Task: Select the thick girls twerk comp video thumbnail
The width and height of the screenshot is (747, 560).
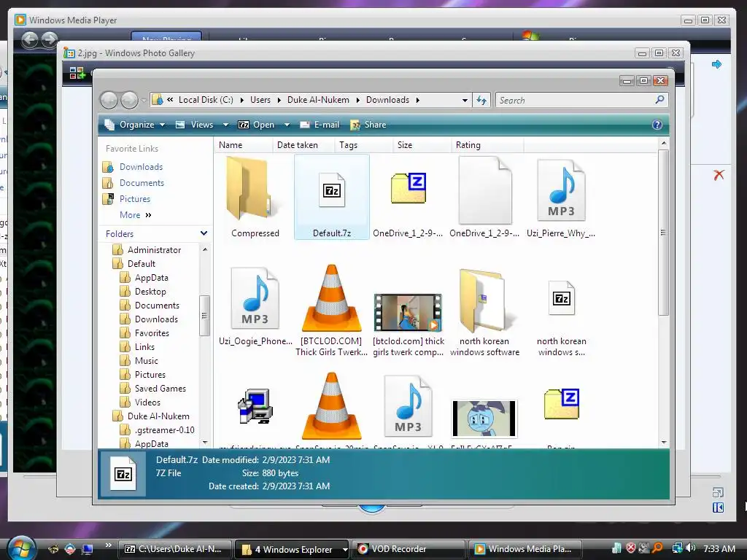Action: click(x=408, y=312)
